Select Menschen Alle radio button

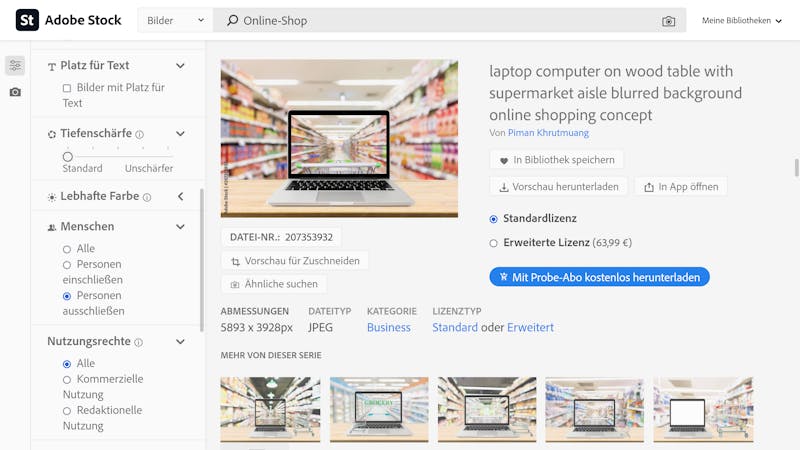click(67, 249)
